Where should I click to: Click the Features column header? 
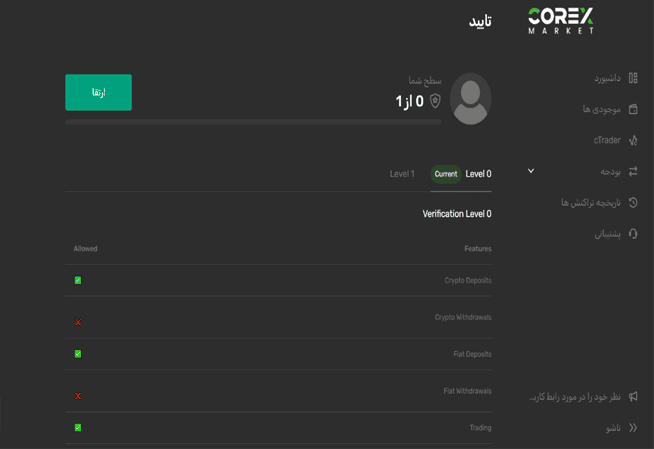point(478,248)
